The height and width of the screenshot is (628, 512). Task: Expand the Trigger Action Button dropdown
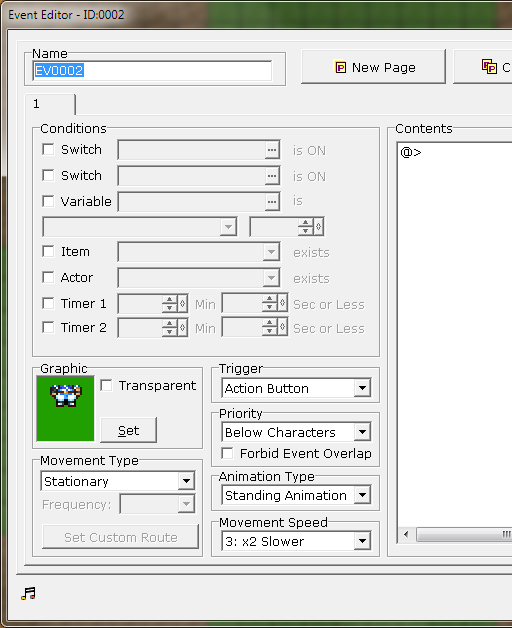click(x=362, y=388)
